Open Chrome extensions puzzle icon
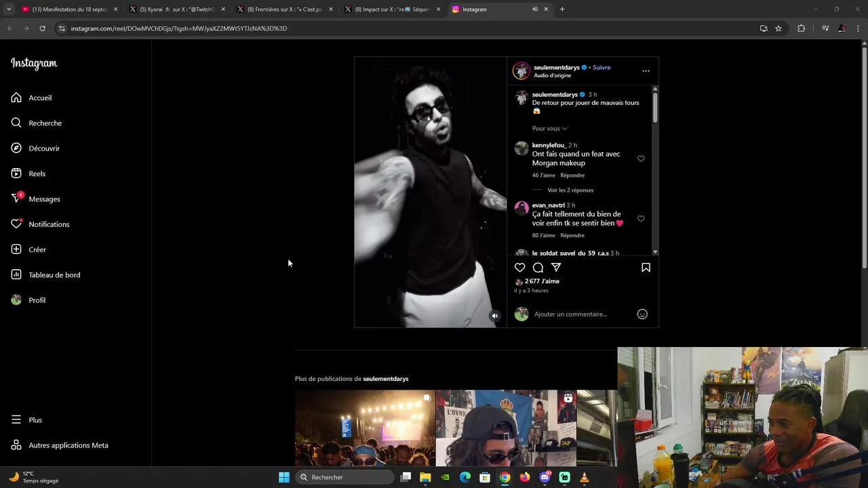 point(801,28)
